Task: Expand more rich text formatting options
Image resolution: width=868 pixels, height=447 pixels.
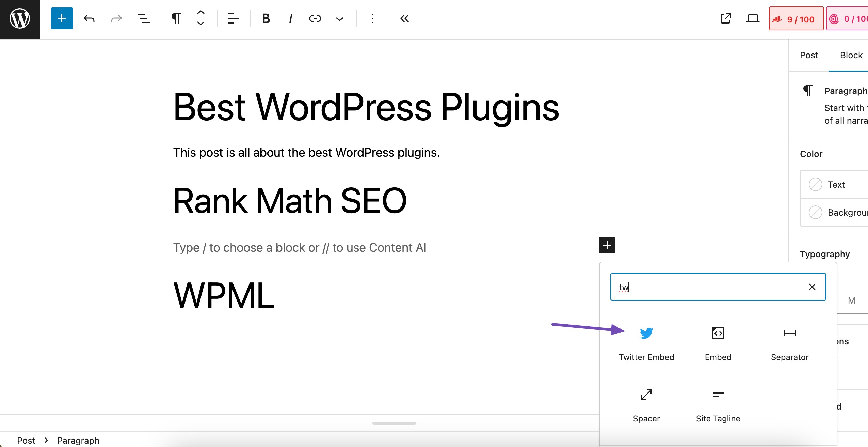Action: coord(339,19)
